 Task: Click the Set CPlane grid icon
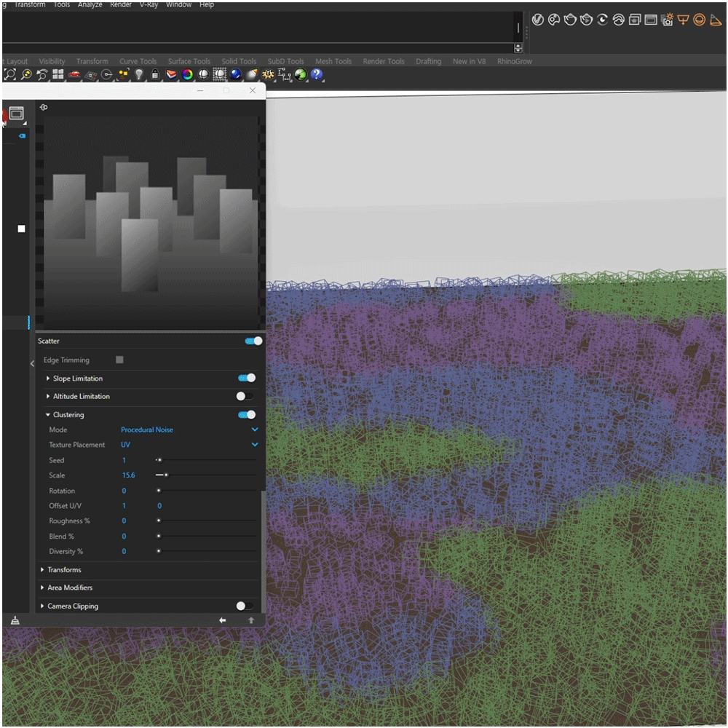tap(90, 75)
